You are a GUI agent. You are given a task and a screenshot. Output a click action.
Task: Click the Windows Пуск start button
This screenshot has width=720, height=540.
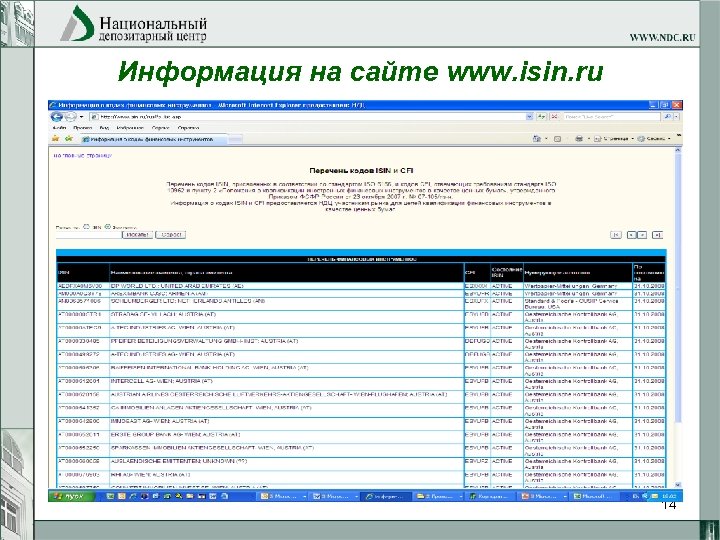pyautogui.click(x=73, y=496)
